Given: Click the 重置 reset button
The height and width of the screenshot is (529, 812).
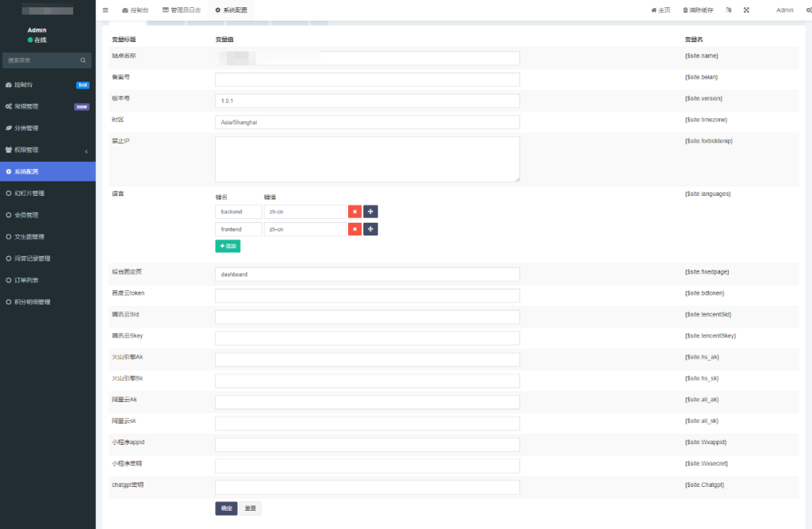Looking at the screenshot, I should pos(251,508).
